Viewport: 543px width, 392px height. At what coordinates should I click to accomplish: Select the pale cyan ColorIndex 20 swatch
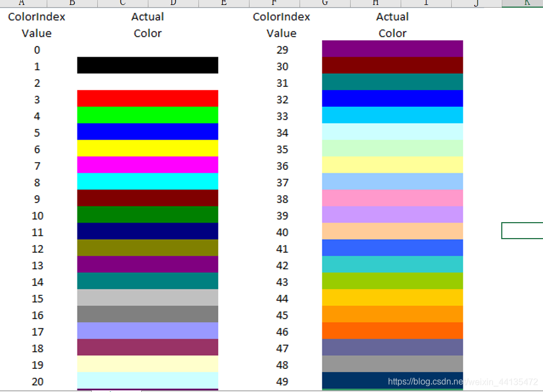tap(147, 380)
